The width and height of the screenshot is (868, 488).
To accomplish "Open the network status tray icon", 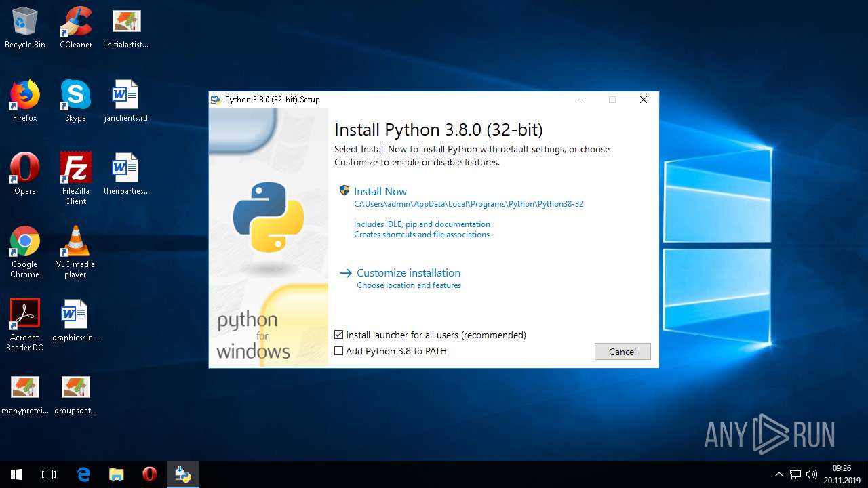I will pyautogui.click(x=795, y=474).
